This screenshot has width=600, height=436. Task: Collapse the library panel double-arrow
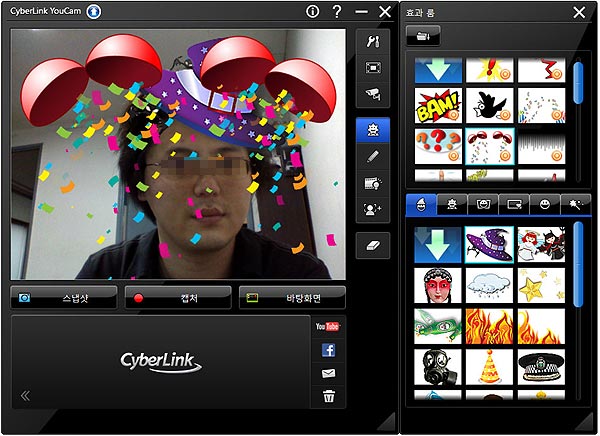click(x=25, y=395)
